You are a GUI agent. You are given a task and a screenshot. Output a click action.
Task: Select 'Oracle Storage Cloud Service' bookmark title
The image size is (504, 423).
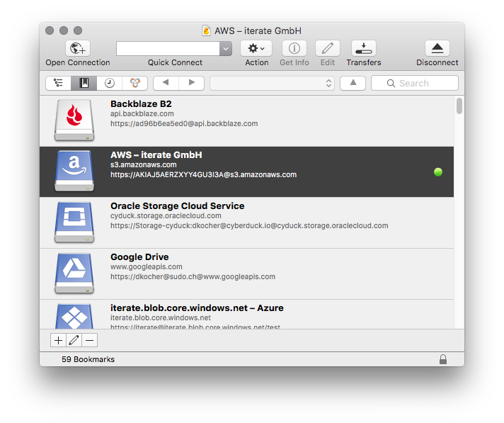click(178, 206)
